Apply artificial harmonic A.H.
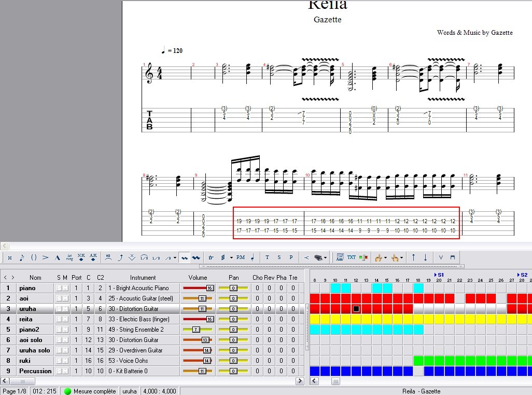 tap(93, 258)
